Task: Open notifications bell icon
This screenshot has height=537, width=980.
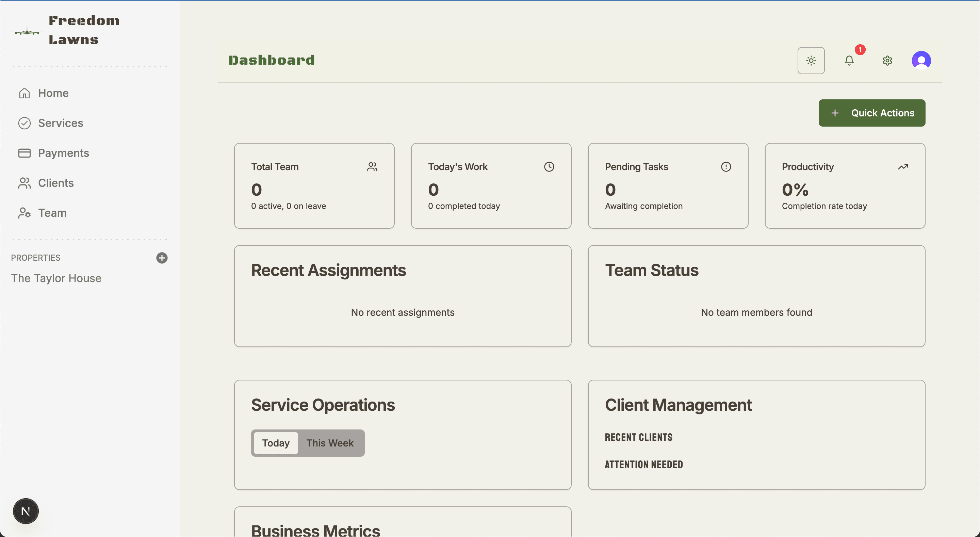Action: pos(849,61)
